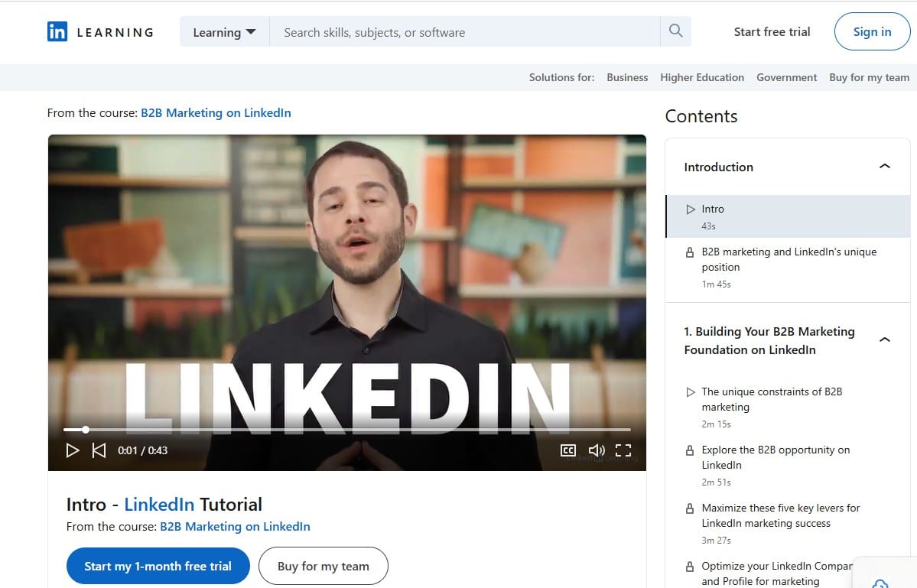The height and width of the screenshot is (588, 917).
Task: Enter fullscreen mode on the video
Action: [x=623, y=450]
